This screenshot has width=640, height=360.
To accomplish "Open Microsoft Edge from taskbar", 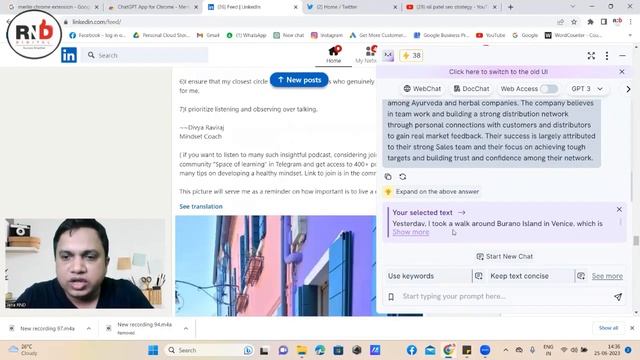I will [320, 350].
